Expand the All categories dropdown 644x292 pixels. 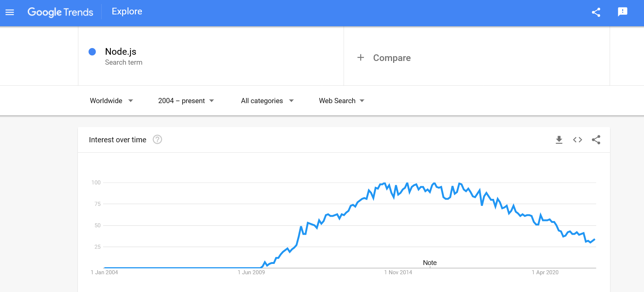click(267, 101)
